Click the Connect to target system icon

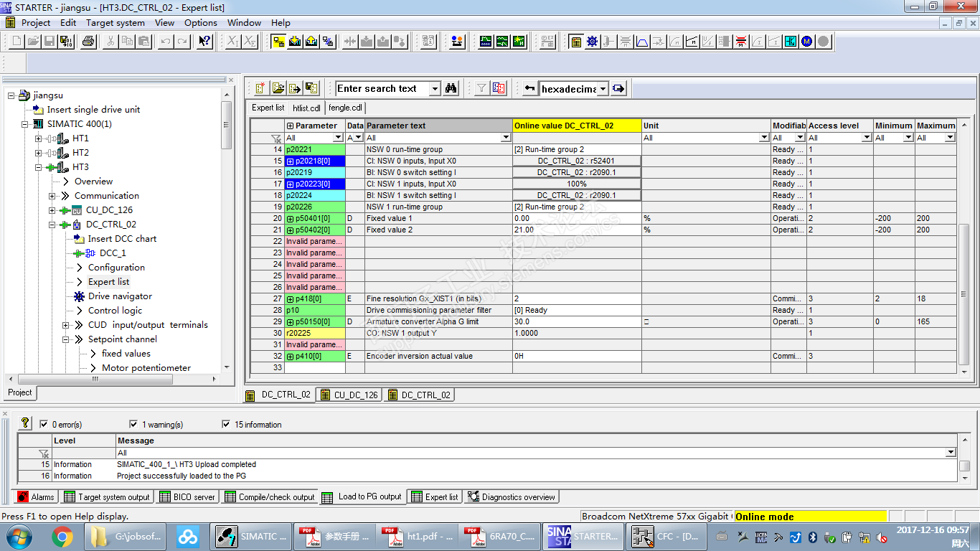(x=278, y=42)
